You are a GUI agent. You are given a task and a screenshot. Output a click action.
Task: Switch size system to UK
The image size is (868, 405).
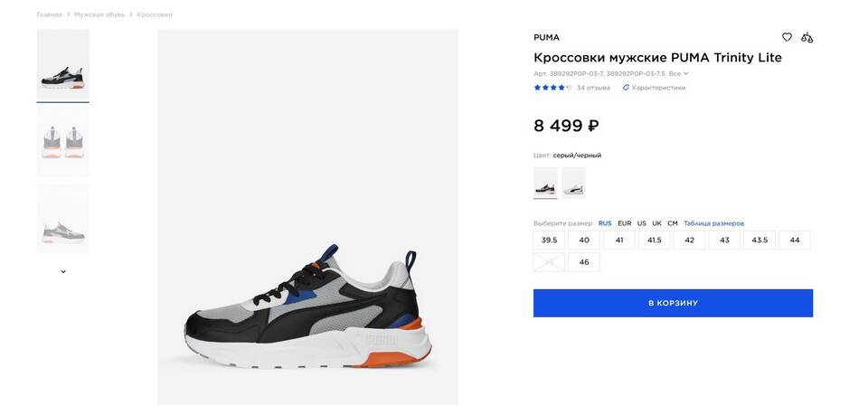pos(656,223)
